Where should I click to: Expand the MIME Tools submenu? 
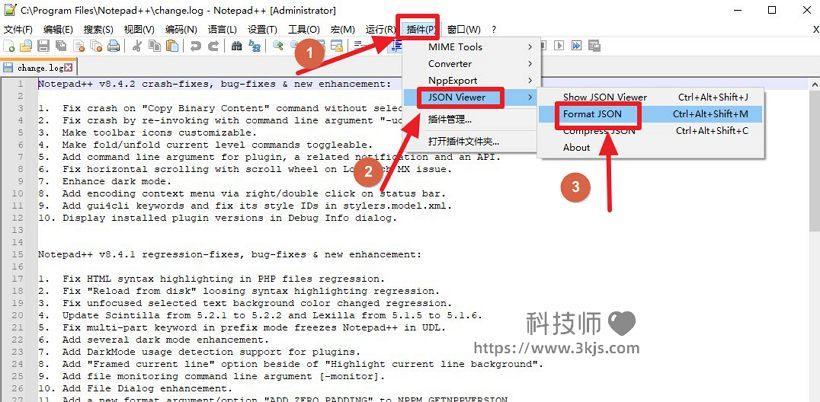472,47
